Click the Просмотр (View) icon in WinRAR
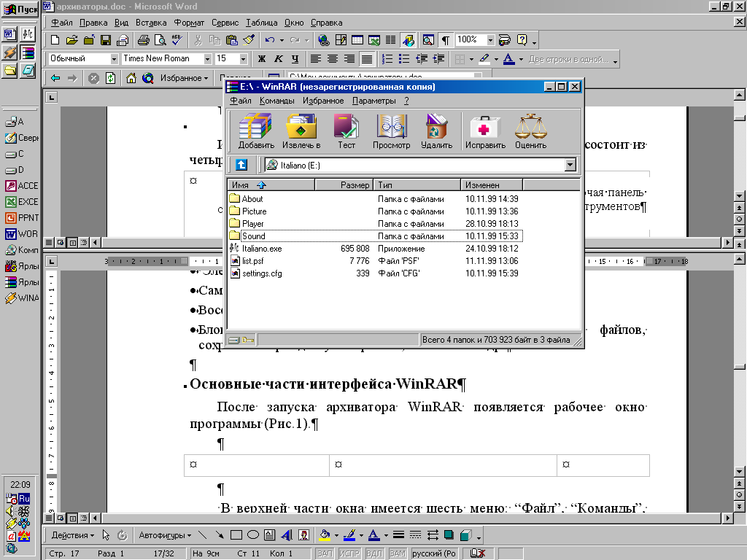Viewport: 747px width, 560px height. 391,131
